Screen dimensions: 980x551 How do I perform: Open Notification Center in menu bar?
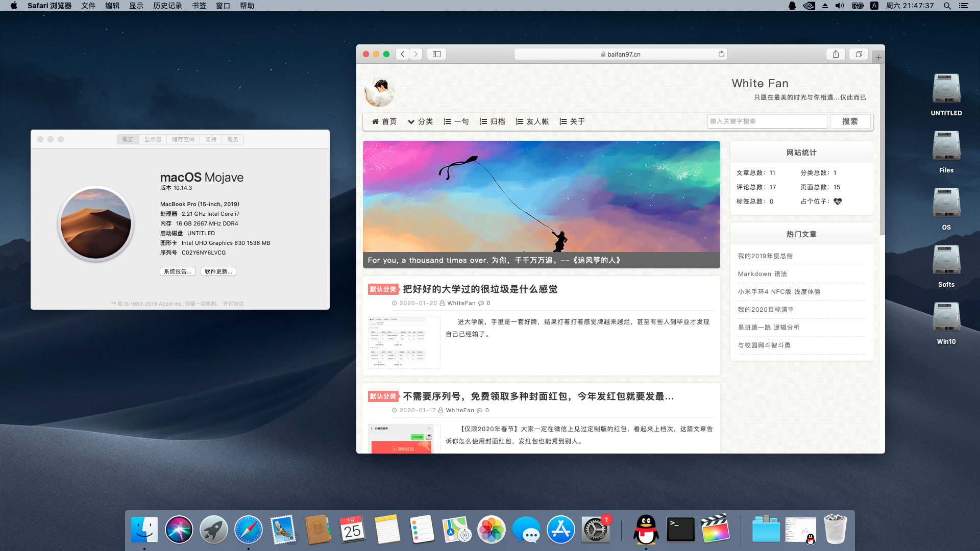(x=964, y=6)
